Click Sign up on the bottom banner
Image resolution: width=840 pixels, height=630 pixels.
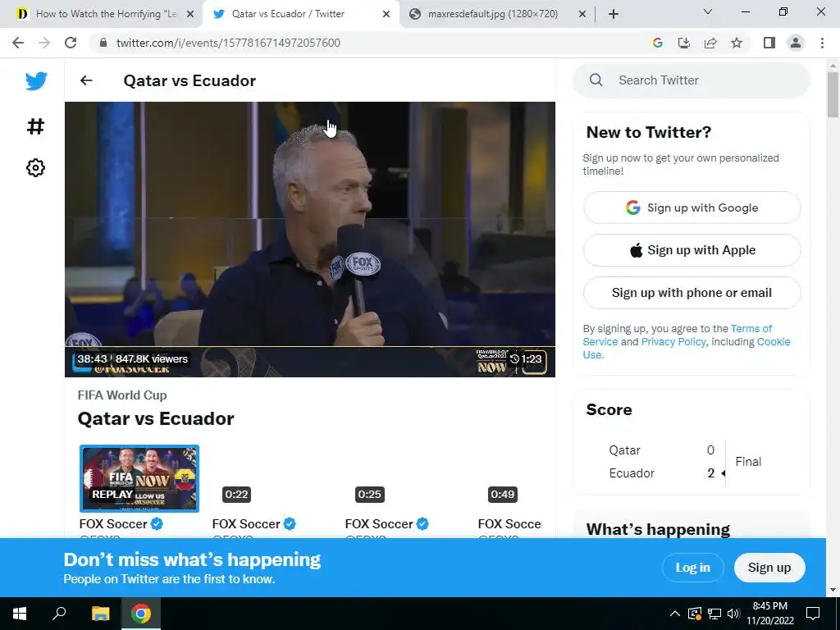tap(769, 568)
